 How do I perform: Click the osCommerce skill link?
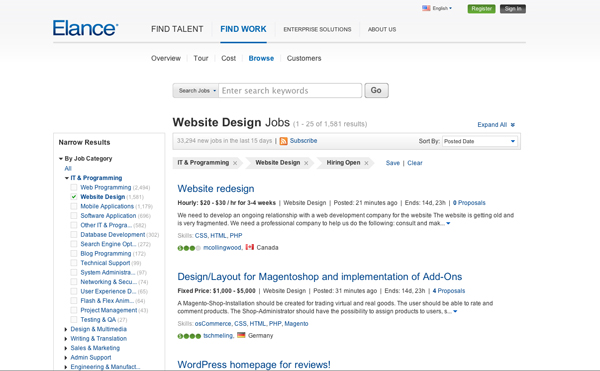[213, 324]
